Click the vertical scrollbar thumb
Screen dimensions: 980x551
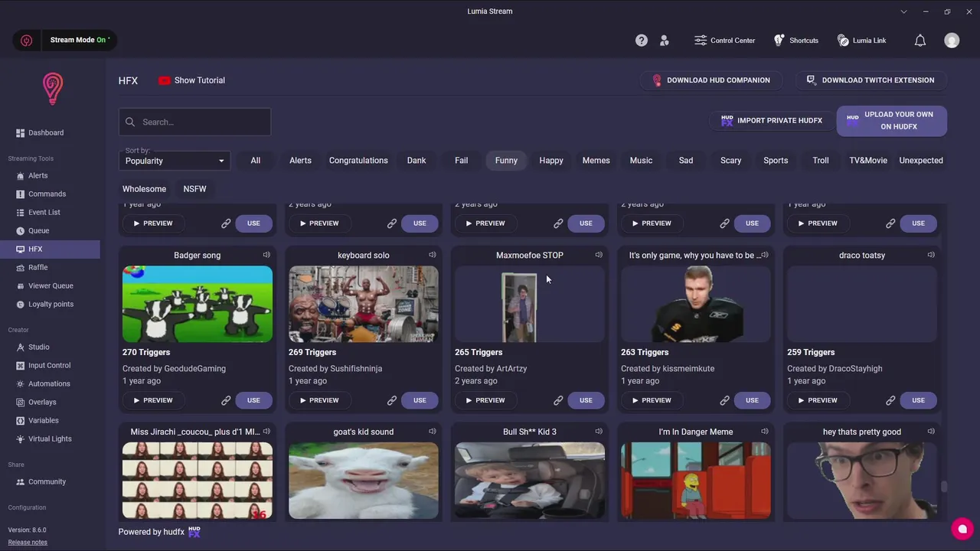(x=944, y=487)
